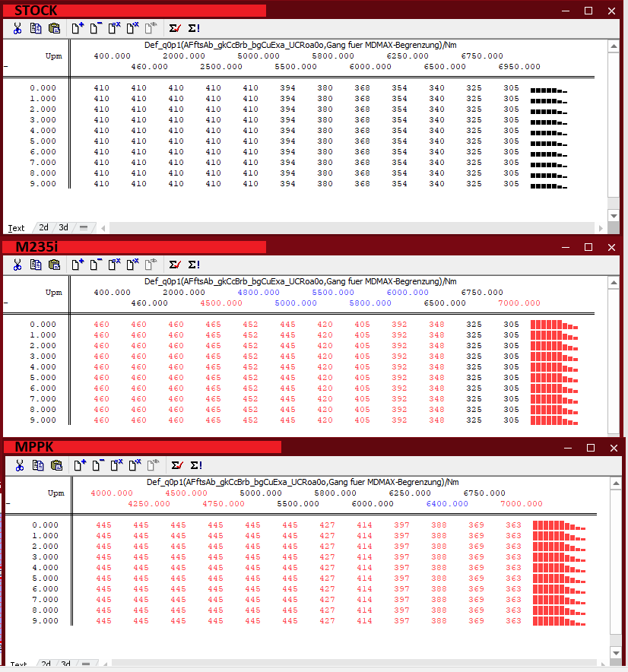Click scroll-up arrow in MPPK window scrollbar
Screen dimensions: 628x672
pos(616,483)
